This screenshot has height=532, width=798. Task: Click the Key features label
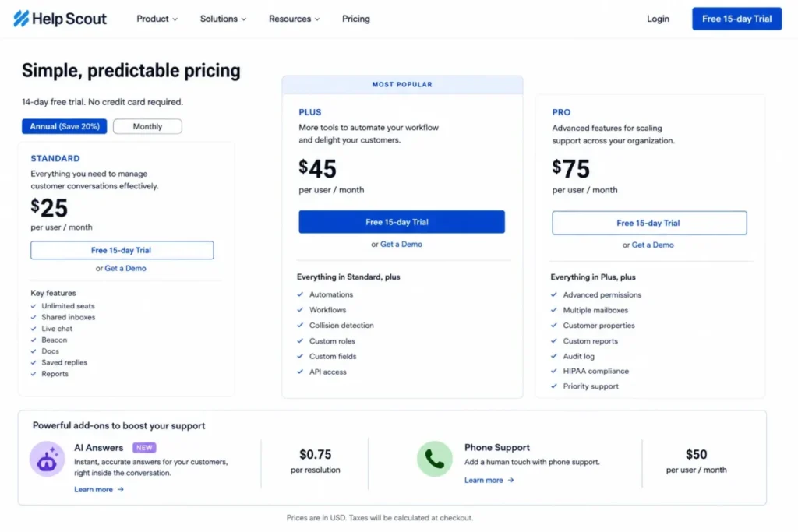53,293
